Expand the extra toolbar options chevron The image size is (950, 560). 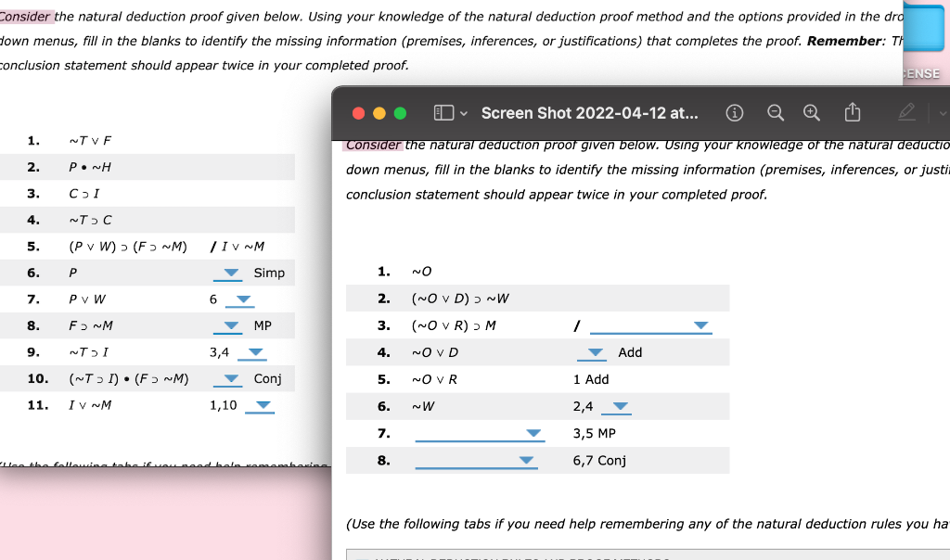(942, 112)
